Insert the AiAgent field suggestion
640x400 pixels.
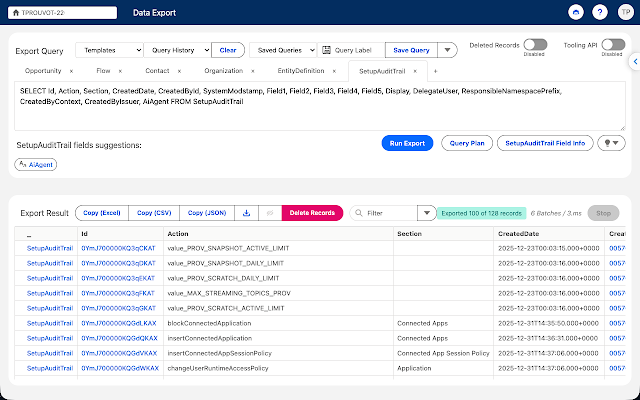tap(36, 164)
